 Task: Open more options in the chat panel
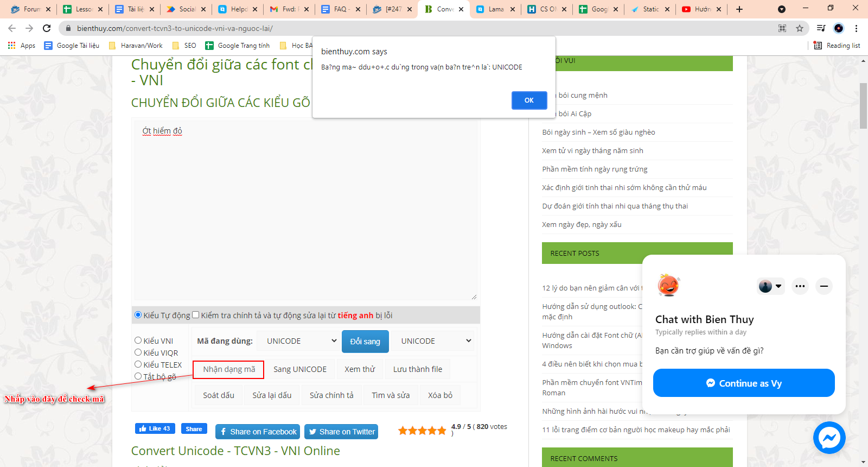pyautogui.click(x=800, y=286)
